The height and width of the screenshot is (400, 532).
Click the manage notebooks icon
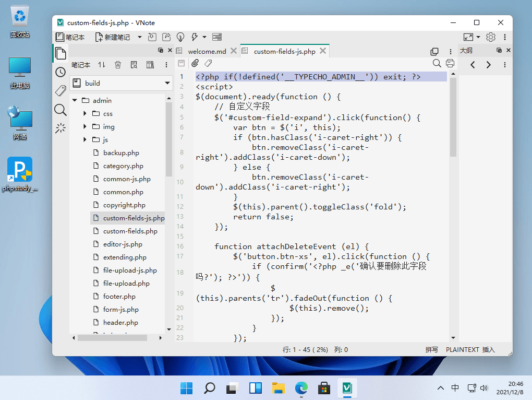150,65
